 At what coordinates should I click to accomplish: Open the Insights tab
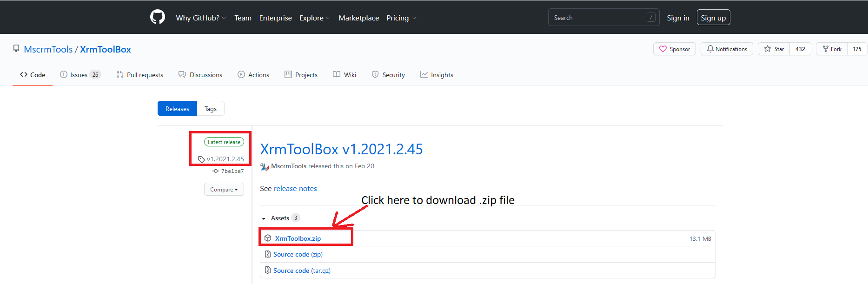click(x=436, y=75)
